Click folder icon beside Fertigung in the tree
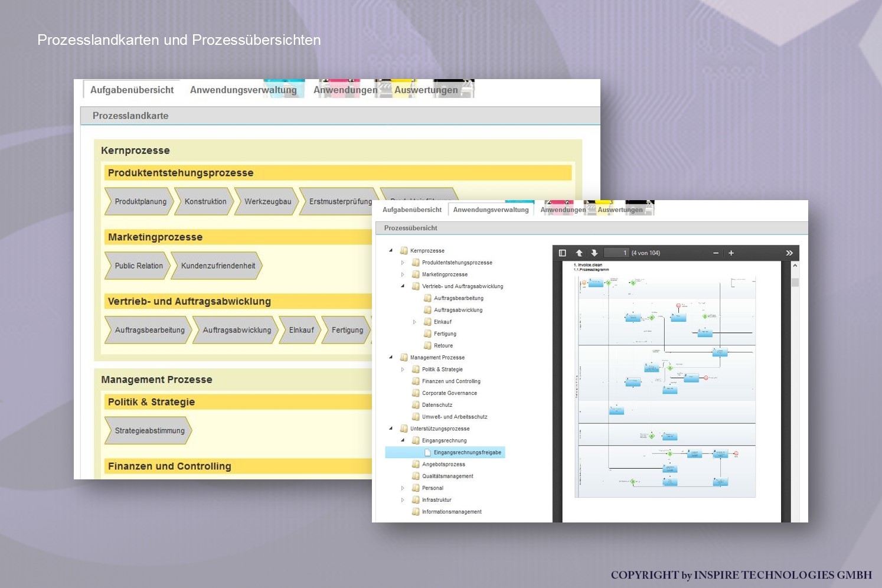Screen dimensions: 882x588 (427, 334)
